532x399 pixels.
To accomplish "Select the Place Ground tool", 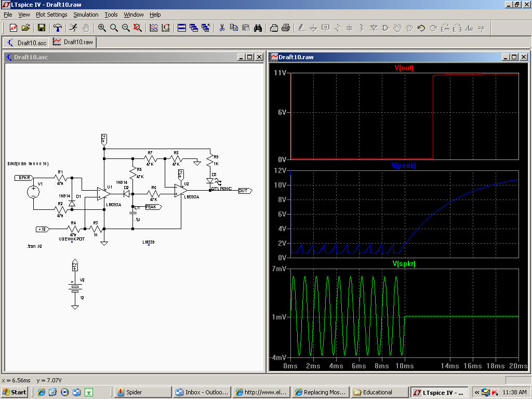I will (x=313, y=28).
